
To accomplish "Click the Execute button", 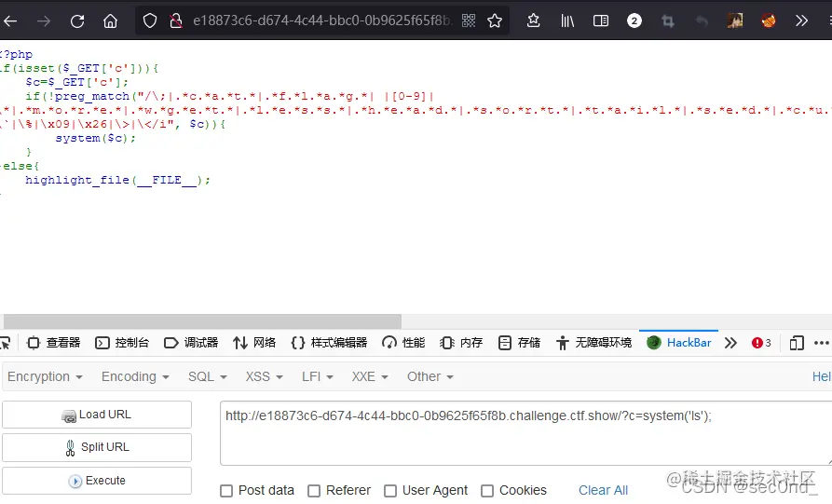I will tap(97, 481).
